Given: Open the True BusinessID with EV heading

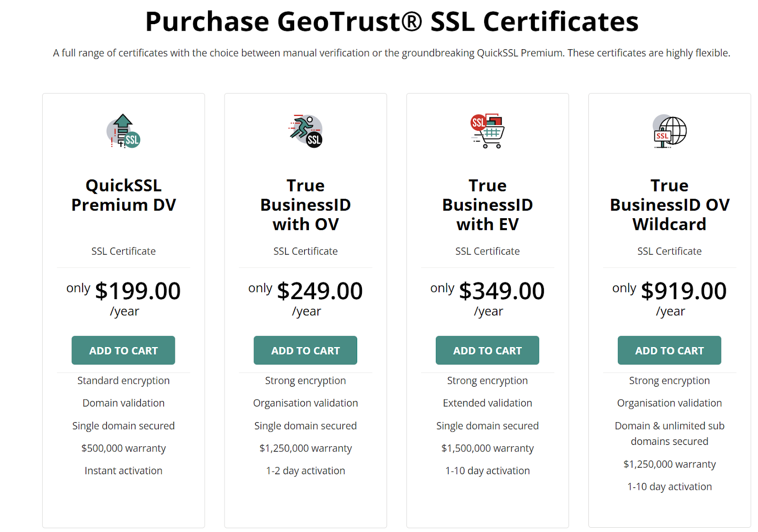Looking at the screenshot, I should click(487, 204).
